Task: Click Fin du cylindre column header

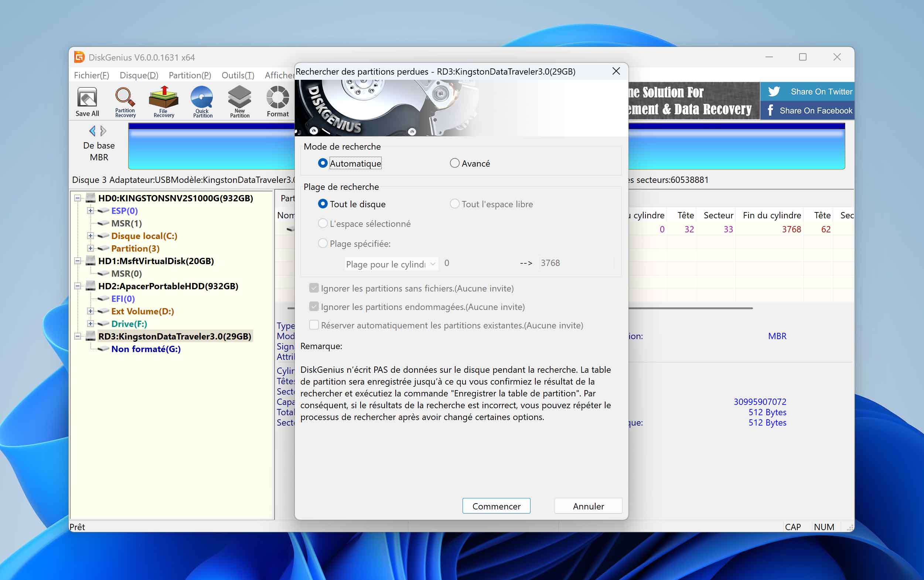Action: coord(772,215)
